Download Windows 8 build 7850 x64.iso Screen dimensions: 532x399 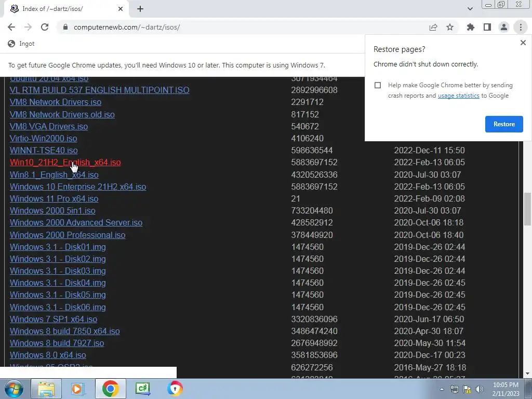coord(65,331)
